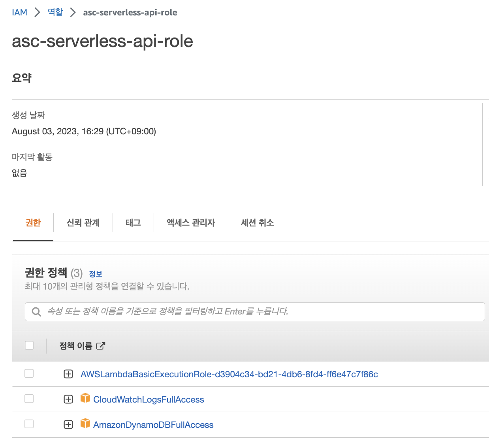Click the orange box icon beside CloudWatchLogsFullAccess
Viewport: 489px width, 448px height.
[85, 398]
